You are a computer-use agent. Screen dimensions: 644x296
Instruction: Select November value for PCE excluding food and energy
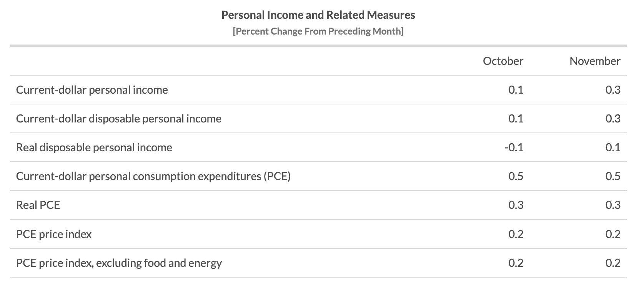tap(612, 263)
